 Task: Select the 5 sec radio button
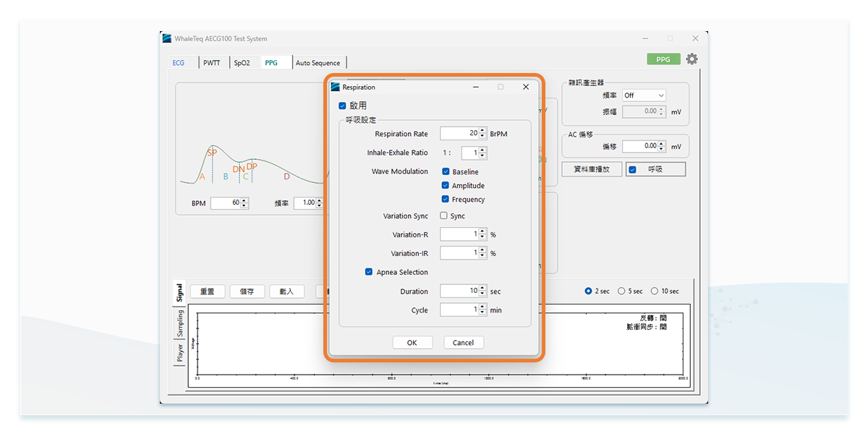[x=621, y=291]
